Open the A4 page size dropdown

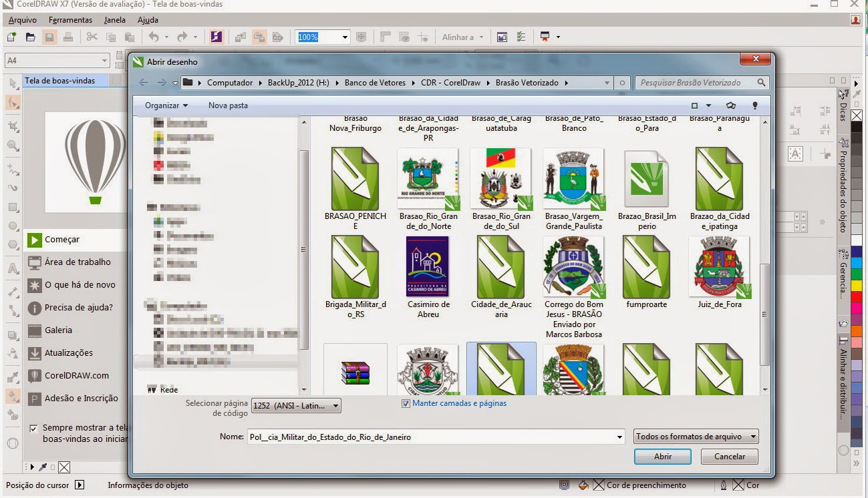click(x=104, y=61)
